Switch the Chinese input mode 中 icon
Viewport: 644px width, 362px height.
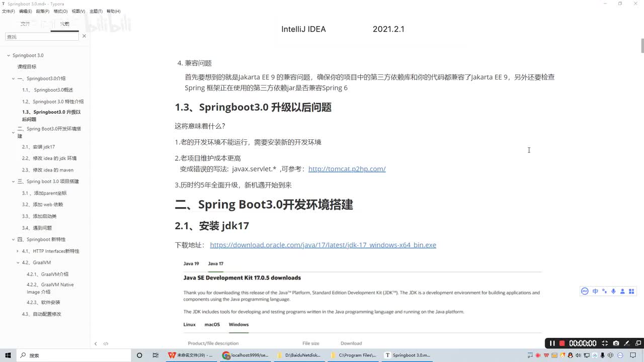click(x=595, y=291)
